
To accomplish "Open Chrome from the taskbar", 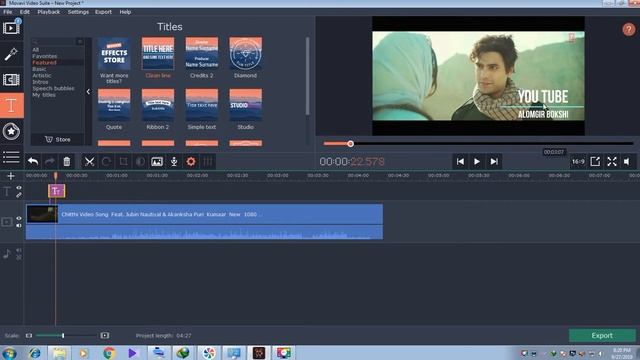I will click(109, 353).
